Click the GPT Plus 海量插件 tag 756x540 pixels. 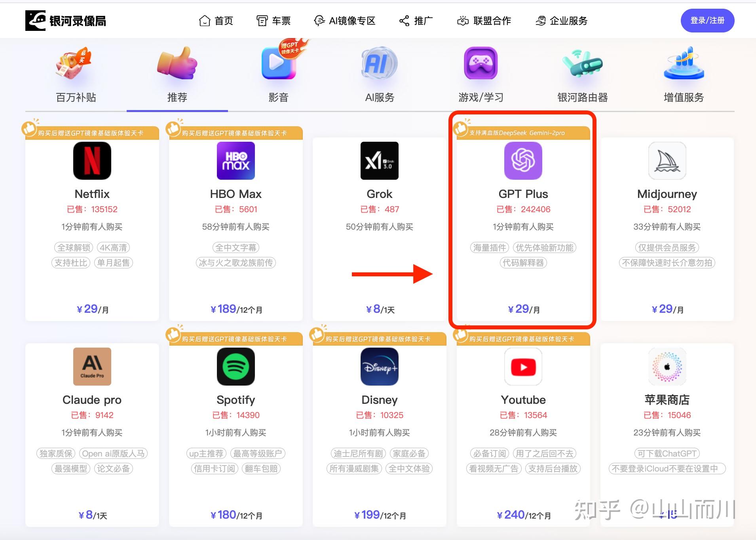coord(490,248)
